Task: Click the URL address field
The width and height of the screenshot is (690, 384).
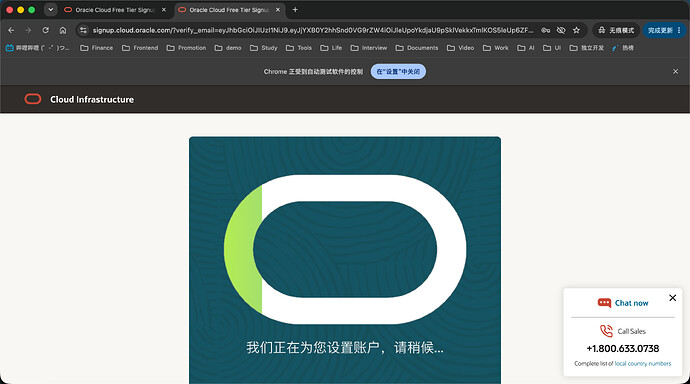Action: 312,30
